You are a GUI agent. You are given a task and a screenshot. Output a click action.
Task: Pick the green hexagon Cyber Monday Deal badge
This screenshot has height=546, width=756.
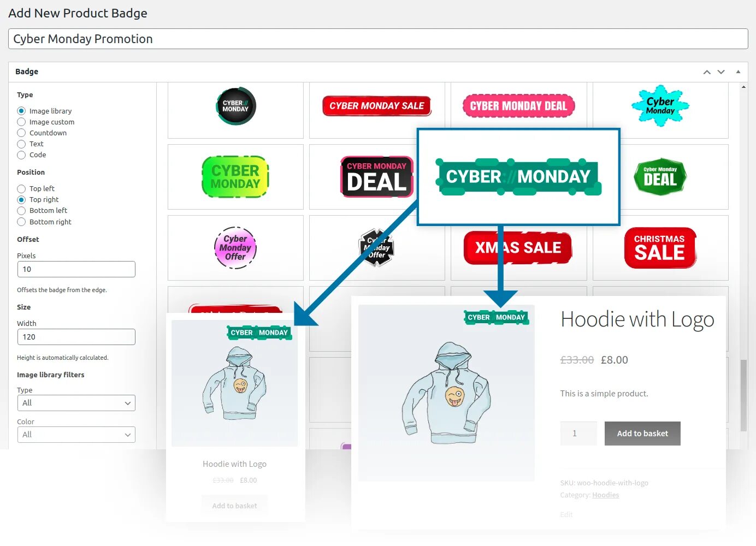pyautogui.click(x=660, y=177)
